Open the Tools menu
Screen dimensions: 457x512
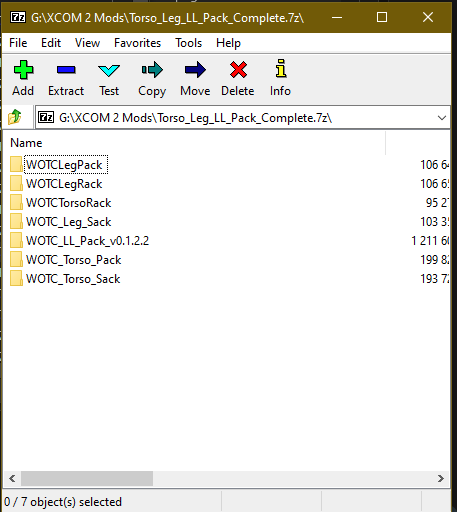[189, 43]
